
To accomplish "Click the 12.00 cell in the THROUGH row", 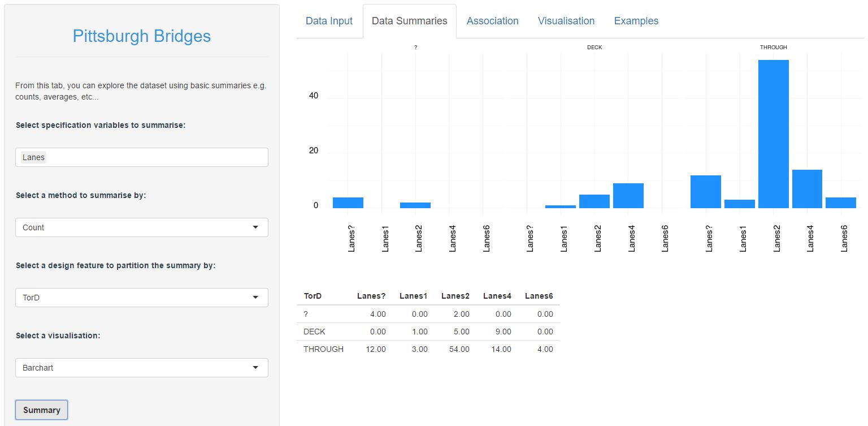I will coord(376,349).
